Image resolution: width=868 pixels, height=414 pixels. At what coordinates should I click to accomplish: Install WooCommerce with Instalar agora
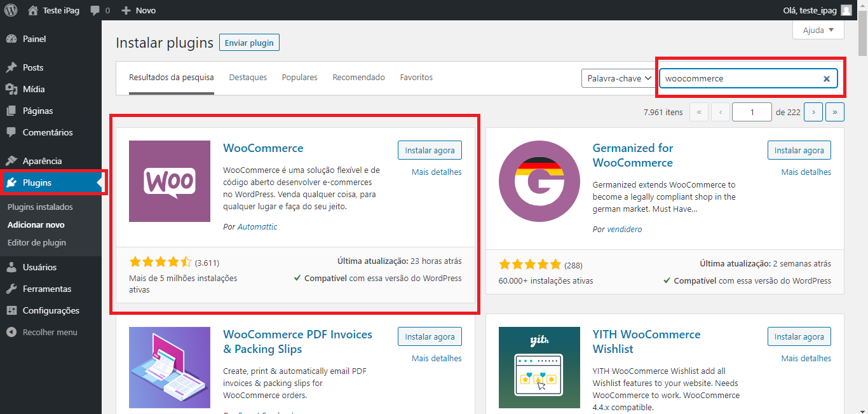coord(430,150)
